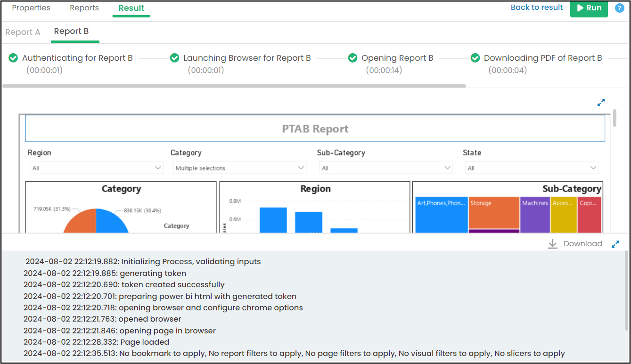Switch to the Reports tab
631x364 pixels.
[x=84, y=8]
